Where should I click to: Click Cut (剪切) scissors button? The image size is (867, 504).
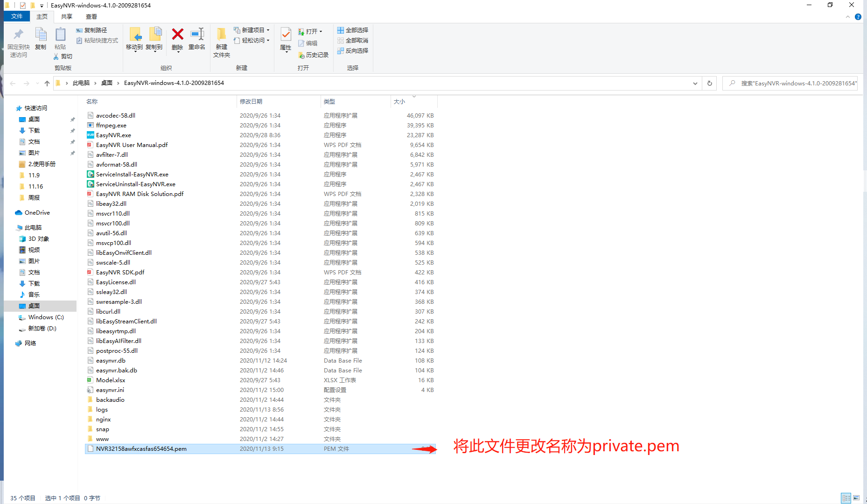(x=63, y=56)
